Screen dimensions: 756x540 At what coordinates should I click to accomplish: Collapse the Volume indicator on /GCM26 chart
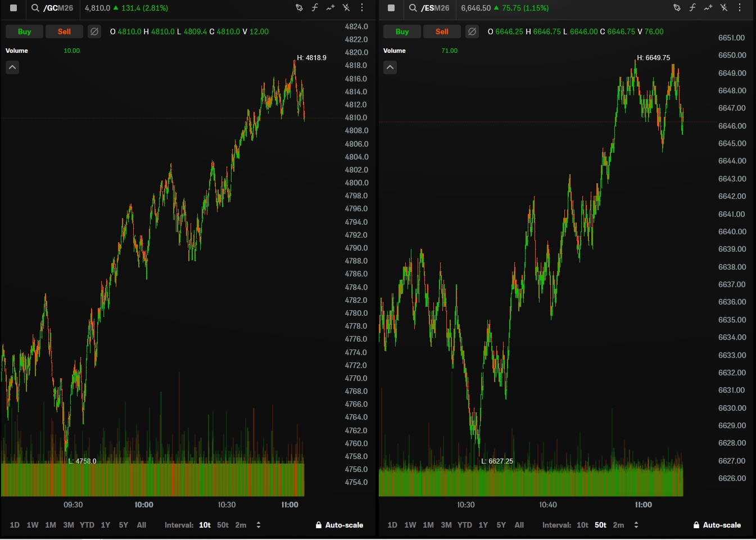(12, 67)
